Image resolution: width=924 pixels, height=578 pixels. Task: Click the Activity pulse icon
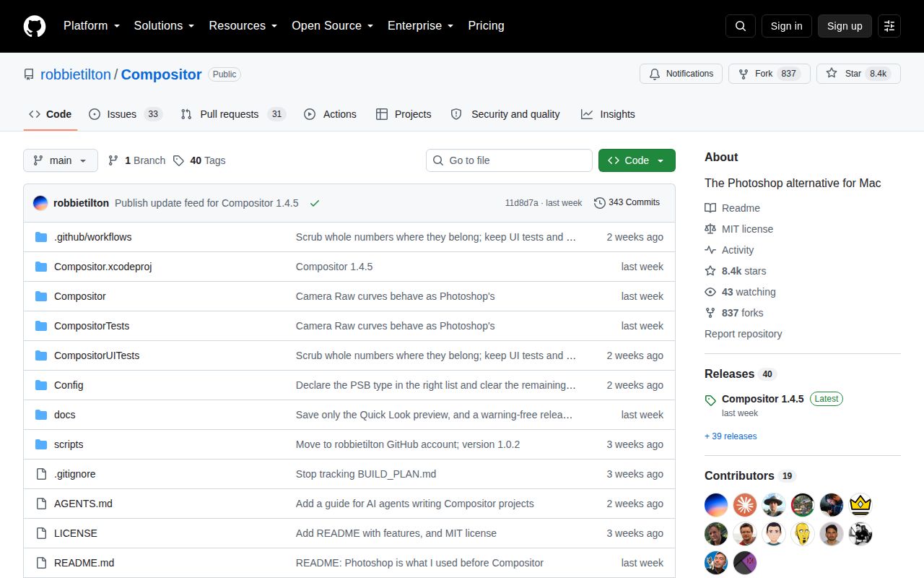click(710, 250)
